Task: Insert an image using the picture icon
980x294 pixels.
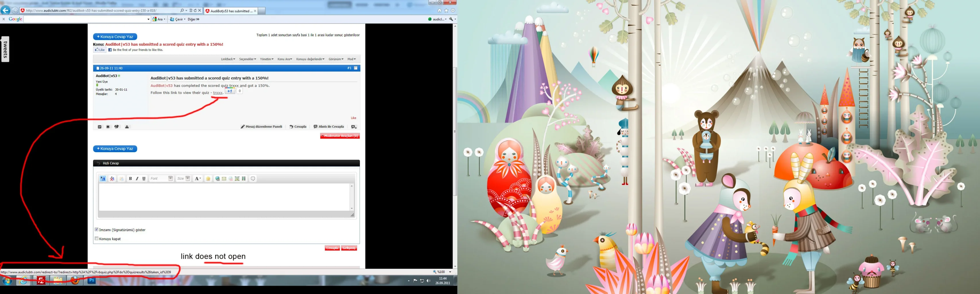Action: pyautogui.click(x=237, y=179)
